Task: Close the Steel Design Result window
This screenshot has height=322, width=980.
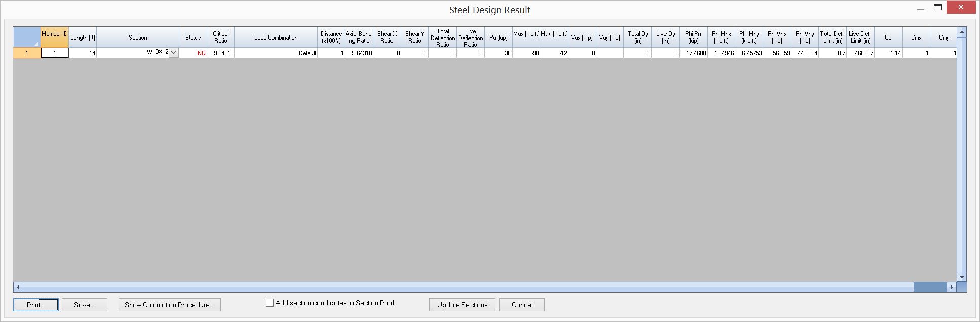Action: pyautogui.click(x=961, y=8)
